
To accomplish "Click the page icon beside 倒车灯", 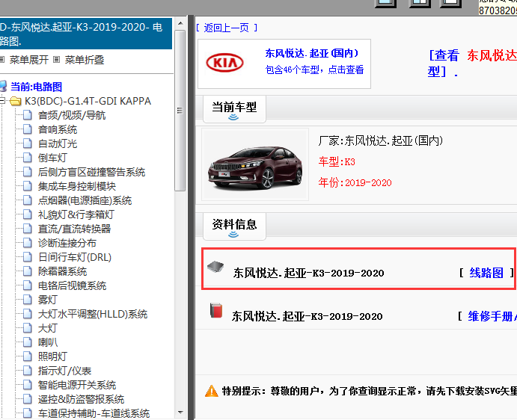I will point(28,158).
